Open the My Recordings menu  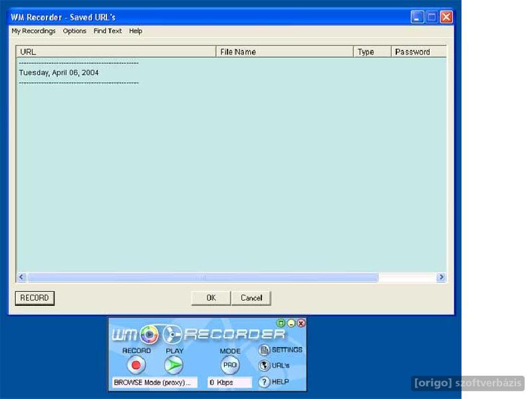33,31
